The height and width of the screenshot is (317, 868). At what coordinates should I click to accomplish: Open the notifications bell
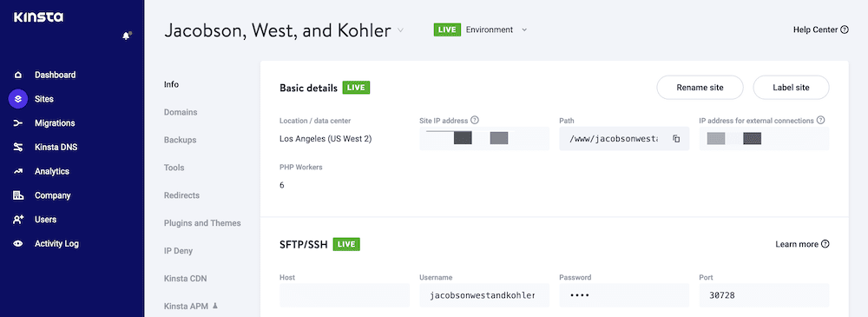coord(127,36)
